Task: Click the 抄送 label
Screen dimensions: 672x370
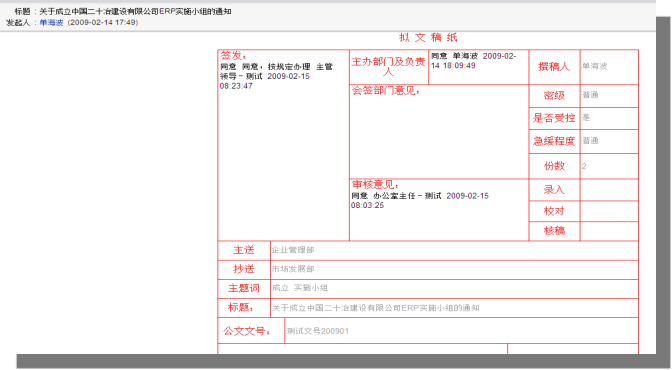Action: pyautogui.click(x=244, y=269)
